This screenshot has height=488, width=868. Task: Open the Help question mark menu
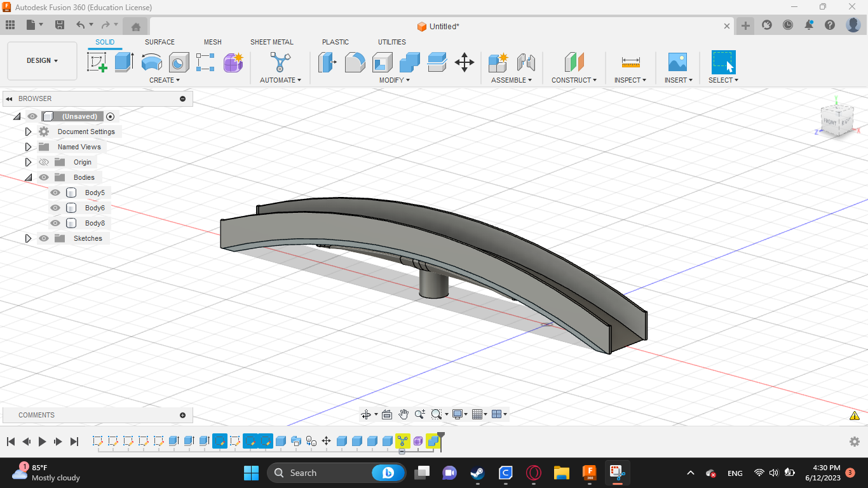pos(830,25)
